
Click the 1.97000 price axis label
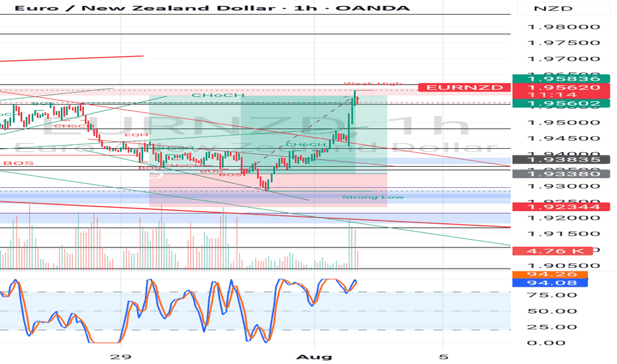pos(563,59)
